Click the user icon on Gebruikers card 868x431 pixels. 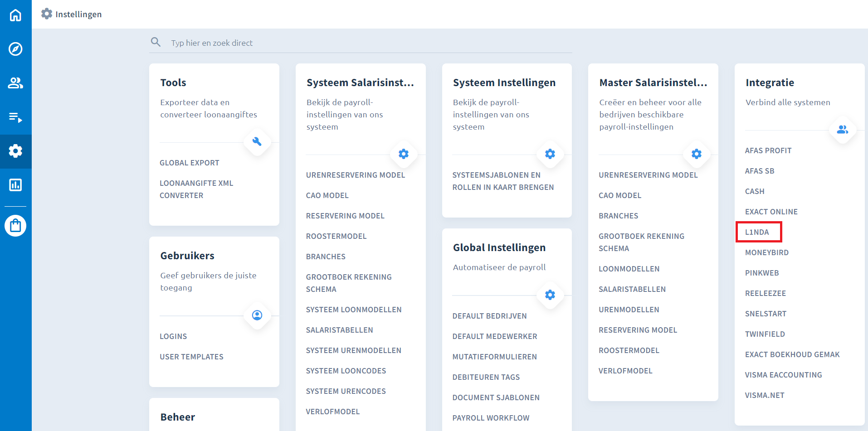pos(257,315)
